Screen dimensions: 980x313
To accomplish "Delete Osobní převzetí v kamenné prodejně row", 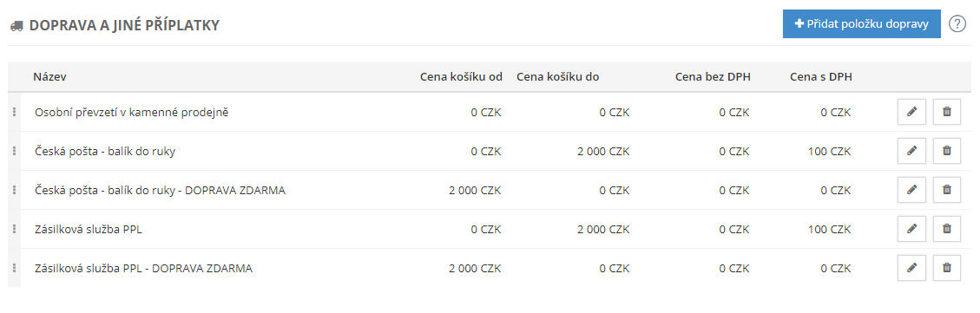I will click(946, 112).
